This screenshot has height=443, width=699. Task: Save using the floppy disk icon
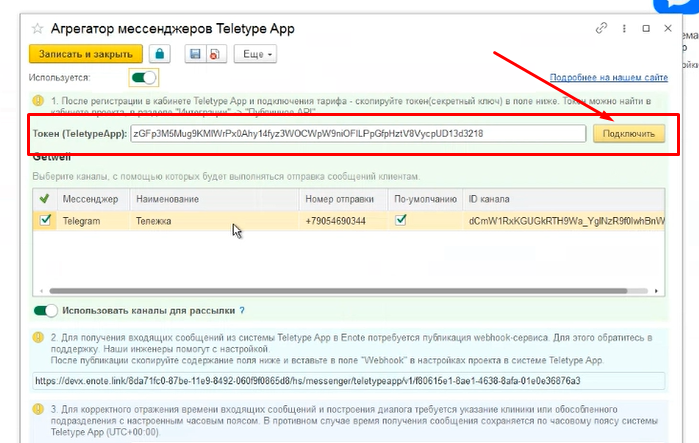click(194, 53)
